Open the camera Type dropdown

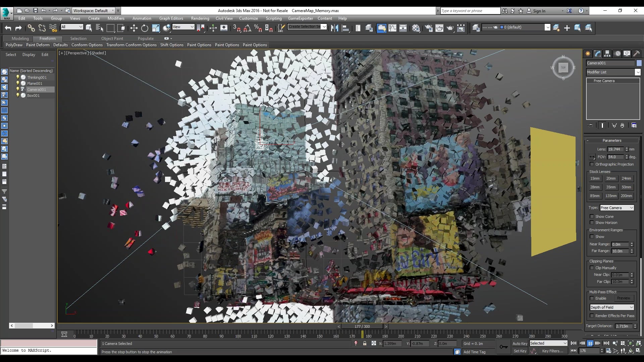[x=617, y=208]
